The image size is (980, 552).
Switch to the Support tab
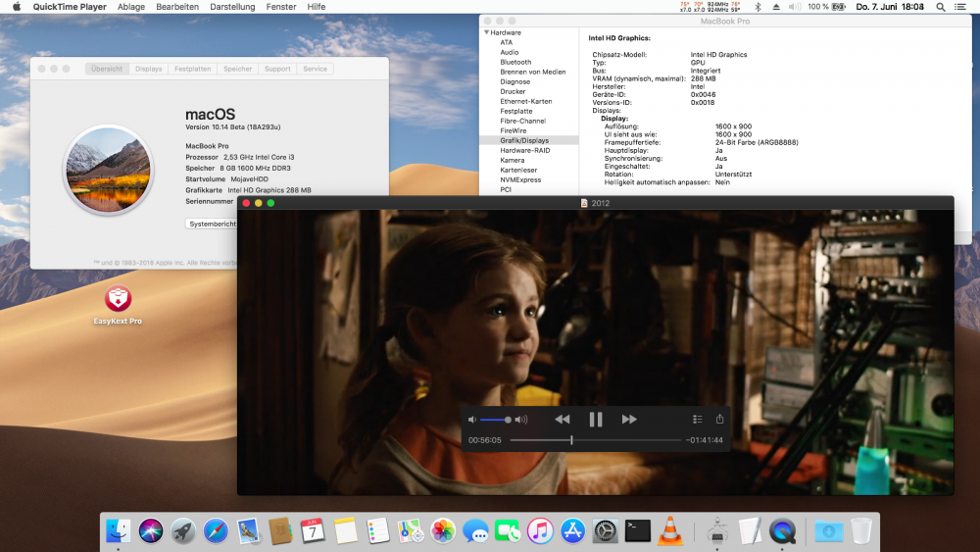(x=277, y=69)
